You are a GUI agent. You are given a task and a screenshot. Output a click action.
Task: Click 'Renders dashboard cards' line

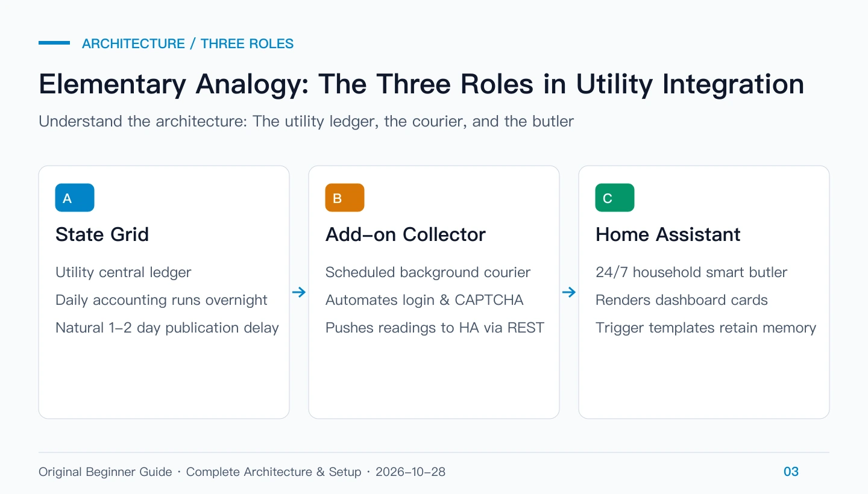pyautogui.click(x=682, y=300)
